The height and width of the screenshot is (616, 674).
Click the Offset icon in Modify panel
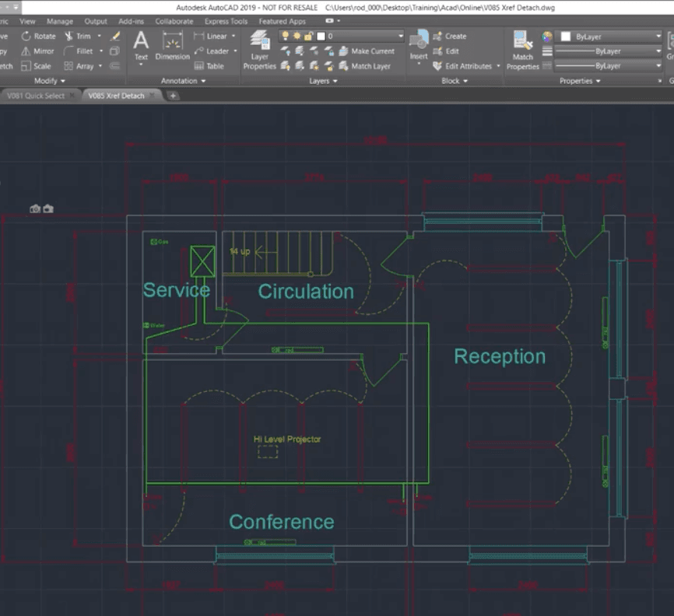point(114,66)
